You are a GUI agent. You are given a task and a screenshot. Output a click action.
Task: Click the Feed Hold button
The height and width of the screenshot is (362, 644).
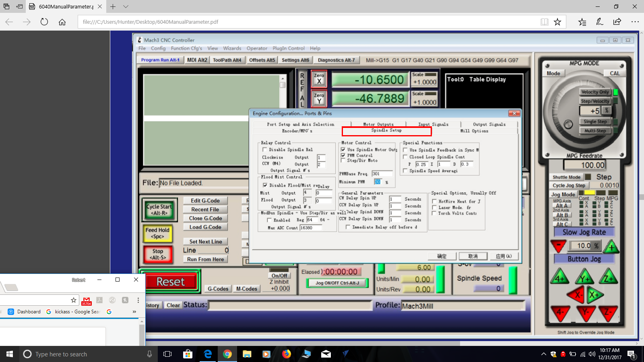pos(157,233)
